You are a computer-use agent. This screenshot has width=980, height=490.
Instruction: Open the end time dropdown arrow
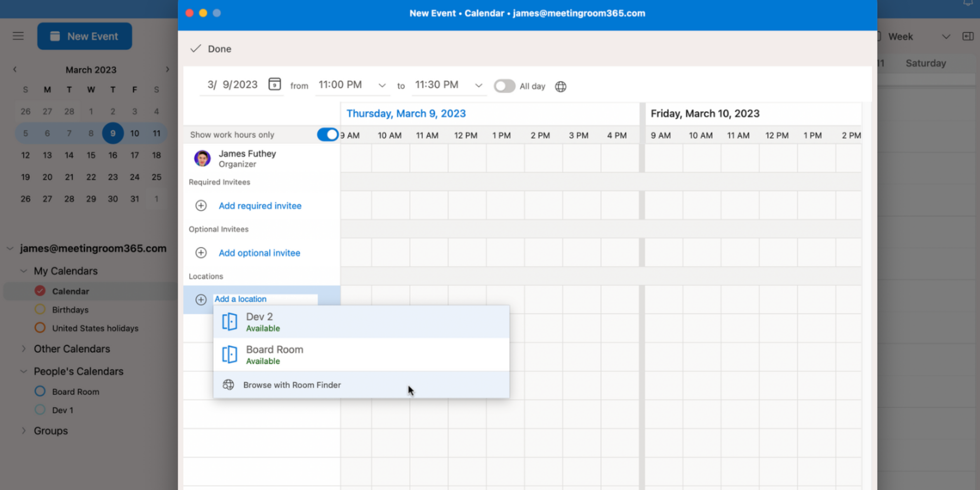[x=479, y=86]
